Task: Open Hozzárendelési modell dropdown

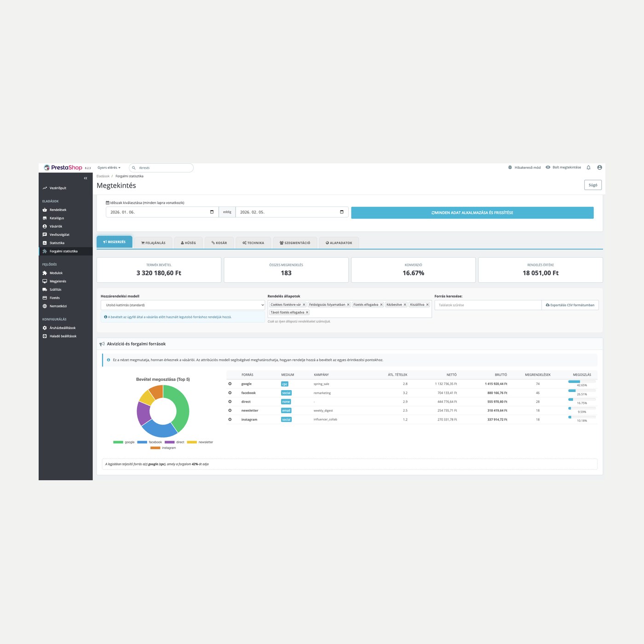Action: 183,305
